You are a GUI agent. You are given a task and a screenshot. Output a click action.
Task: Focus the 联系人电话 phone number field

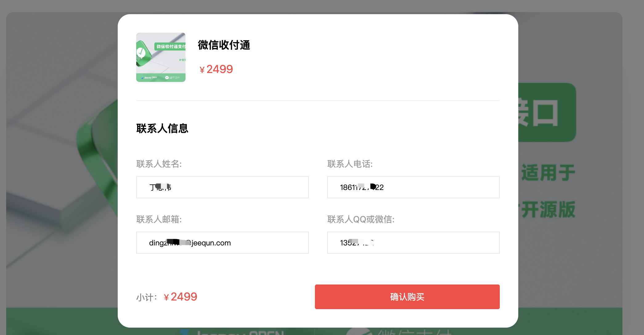[x=413, y=187]
